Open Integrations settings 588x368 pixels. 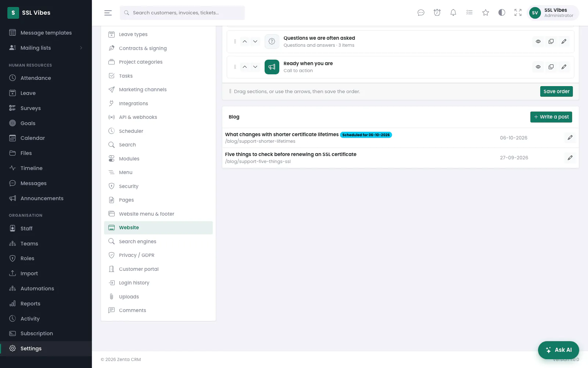158,103
